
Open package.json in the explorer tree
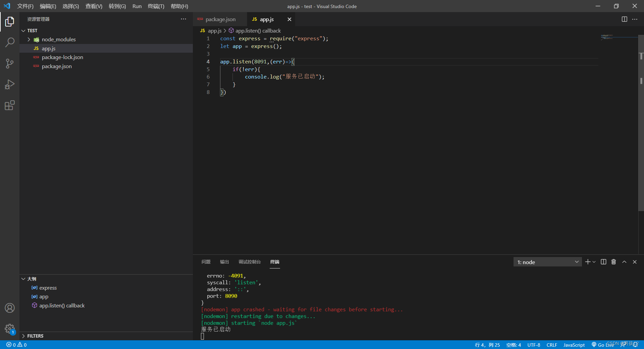(x=106, y=66)
